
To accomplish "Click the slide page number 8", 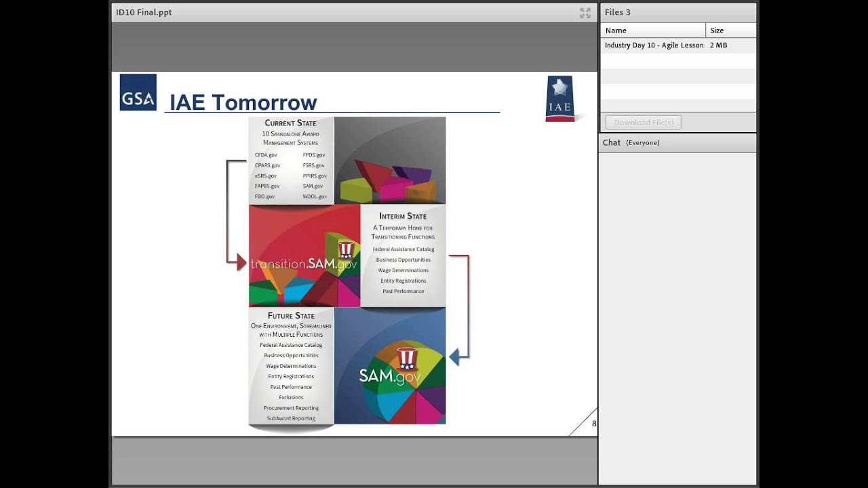I will (x=594, y=424).
